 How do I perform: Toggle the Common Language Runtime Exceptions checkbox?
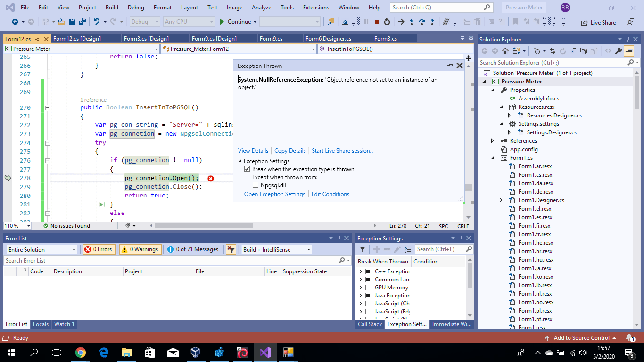(x=368, y=280)
